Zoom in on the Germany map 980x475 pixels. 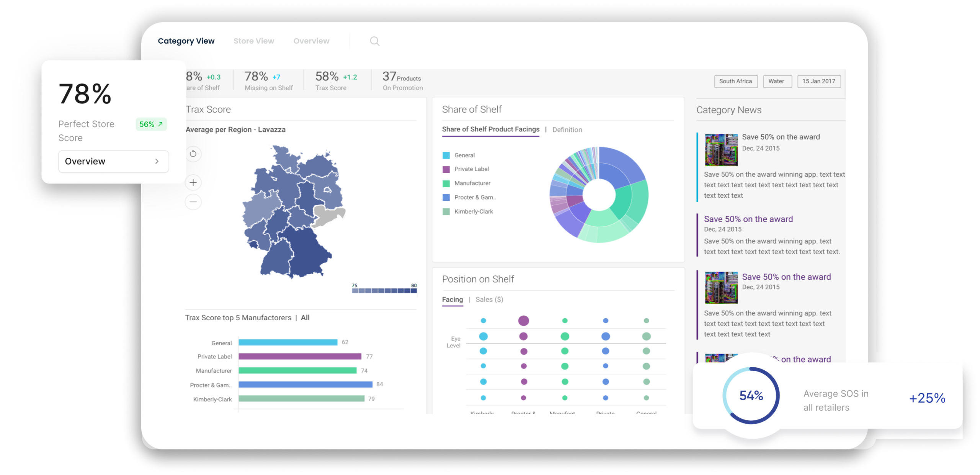[x=193, y=183]
